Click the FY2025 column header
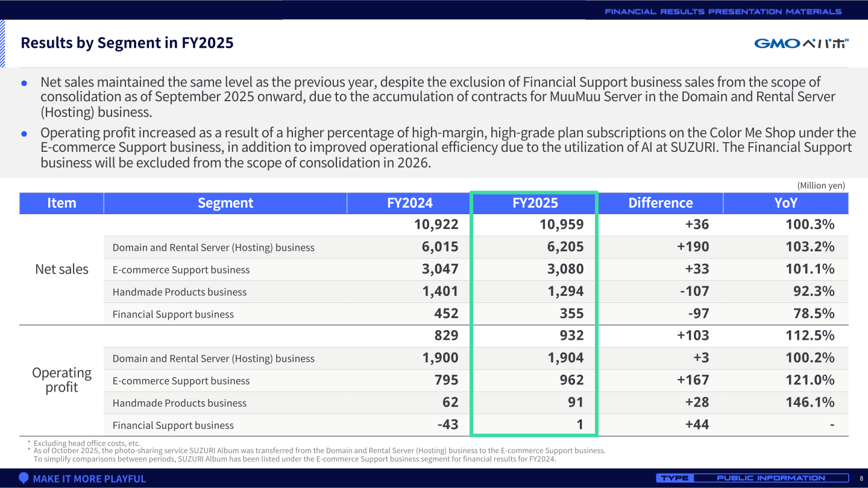This screenshot has width=868, height=488. [535, 203]
